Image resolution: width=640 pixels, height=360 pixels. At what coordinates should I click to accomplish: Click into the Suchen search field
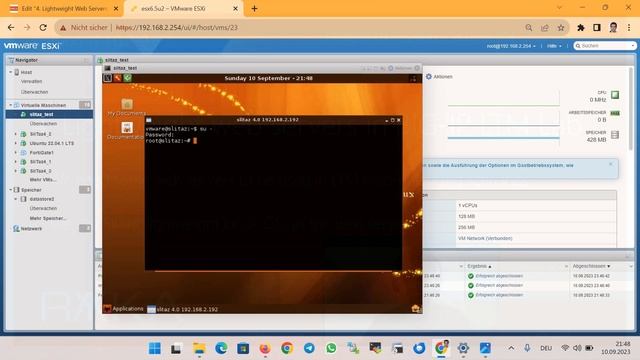click(x=604, y=46)
